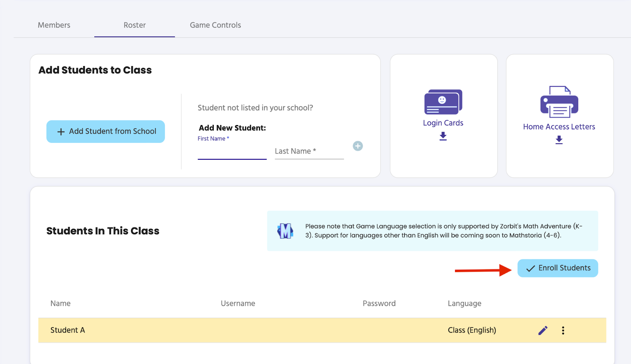631x364 pixels.
Task: Select the Student A row
Action: (x=237, y=330)
